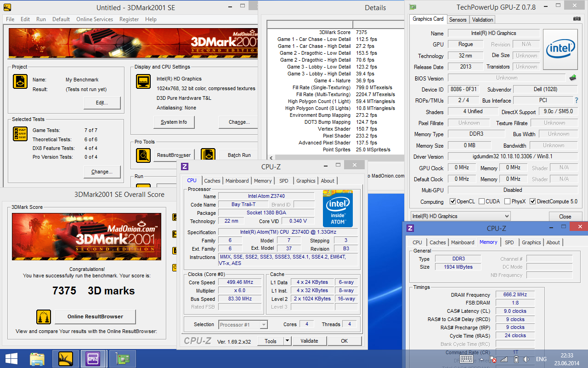Screen dimensions: 588x368
Task: Switch to 3DMark2001 in the taskbar
Action: point(66,358)
